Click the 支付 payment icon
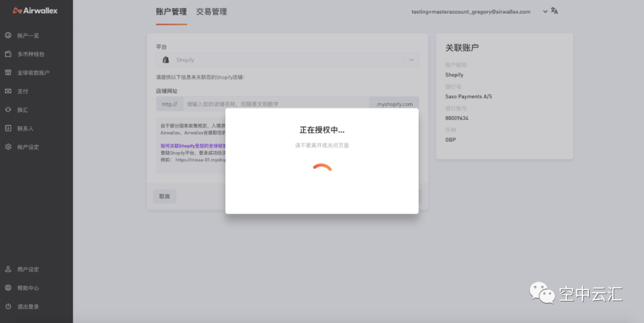Viewport: 644px width, 323px height. [x=8, y=91]
